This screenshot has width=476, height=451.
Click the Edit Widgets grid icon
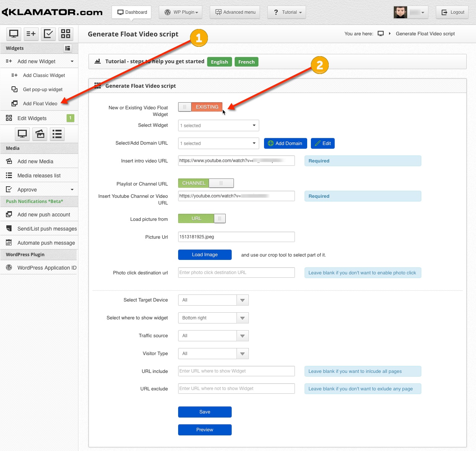9,118
